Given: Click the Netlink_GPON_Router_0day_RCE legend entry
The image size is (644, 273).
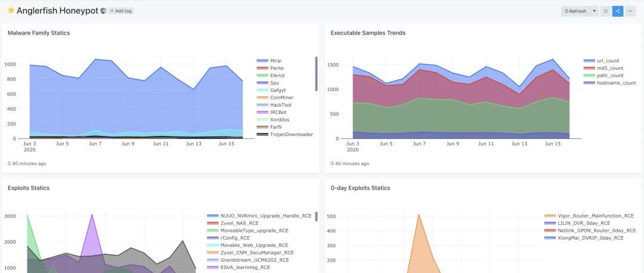Looking at the screenshot, I should pyautogui.click(x=590, y=231).
